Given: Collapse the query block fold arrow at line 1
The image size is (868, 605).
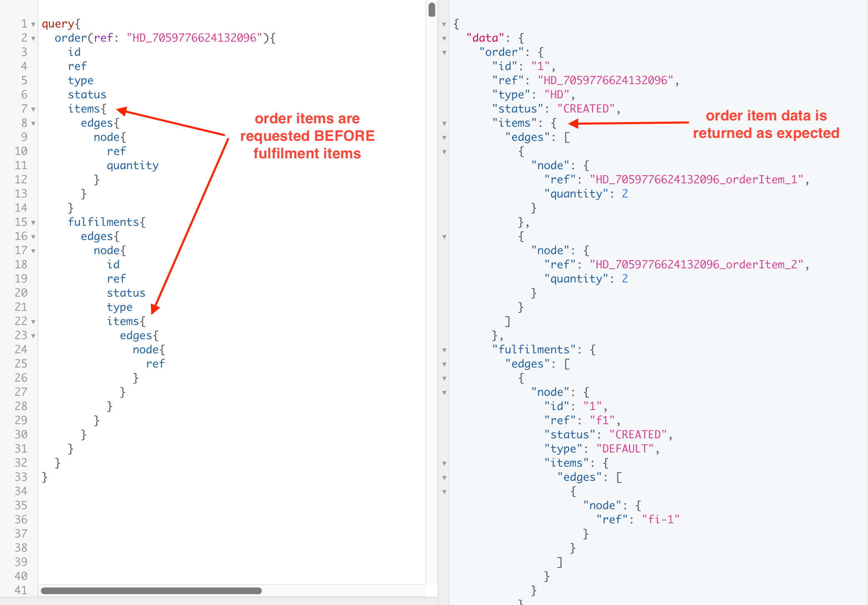Looking at the screenshot, I should point(33,24).
